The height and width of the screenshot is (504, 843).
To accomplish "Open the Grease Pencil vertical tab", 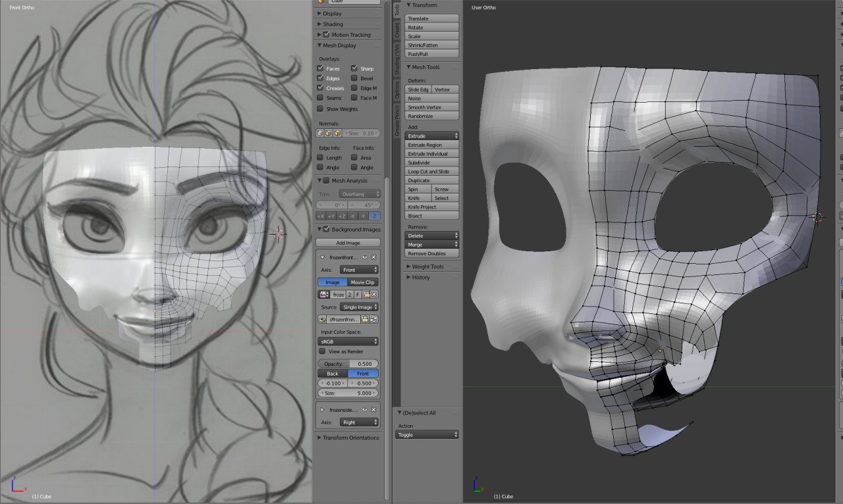I will (x=396, y=120).
